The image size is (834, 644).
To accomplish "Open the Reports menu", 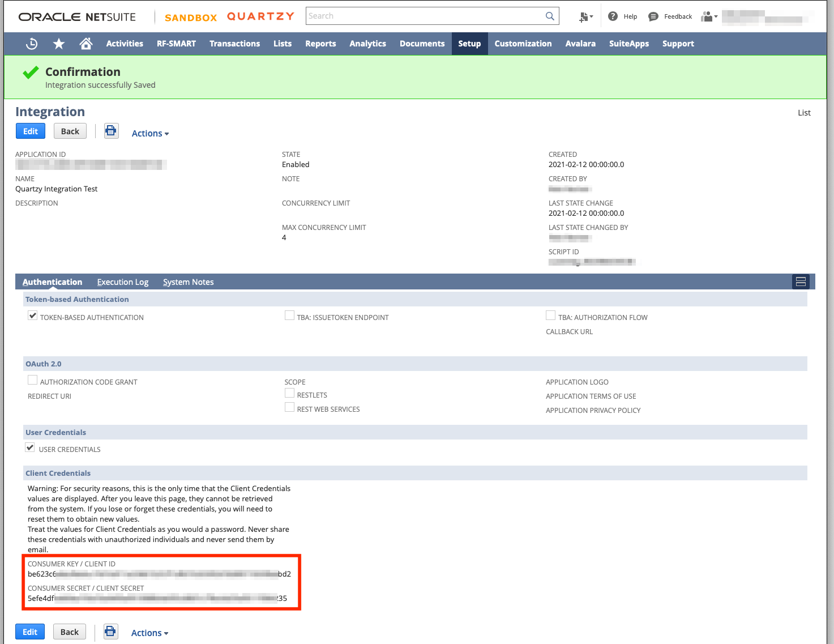I will [x=320, y=44].
